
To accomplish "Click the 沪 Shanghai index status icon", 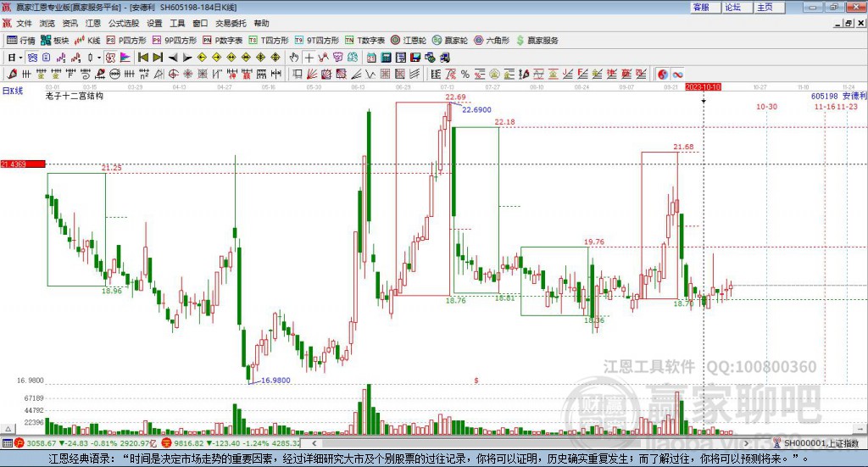I will 19,443.
